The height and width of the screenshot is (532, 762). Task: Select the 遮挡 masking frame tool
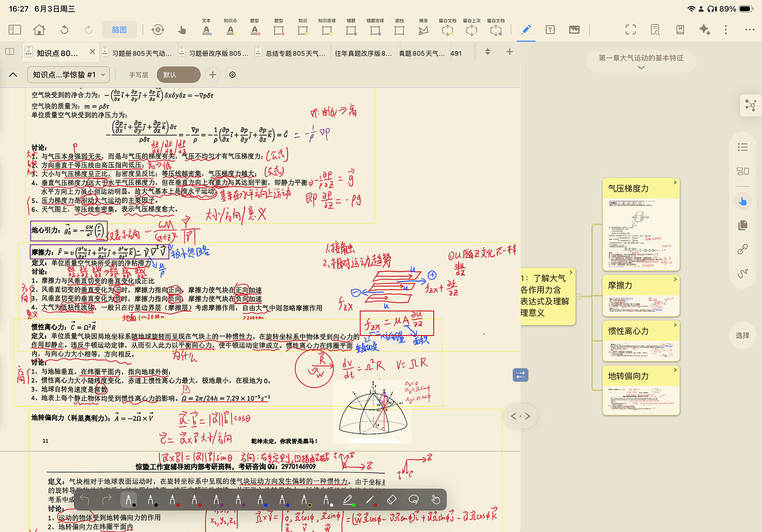point(399,28)
